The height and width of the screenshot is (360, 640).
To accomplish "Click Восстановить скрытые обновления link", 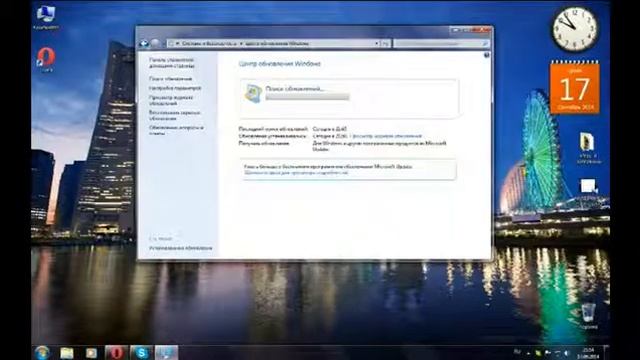I will (174, 116).
